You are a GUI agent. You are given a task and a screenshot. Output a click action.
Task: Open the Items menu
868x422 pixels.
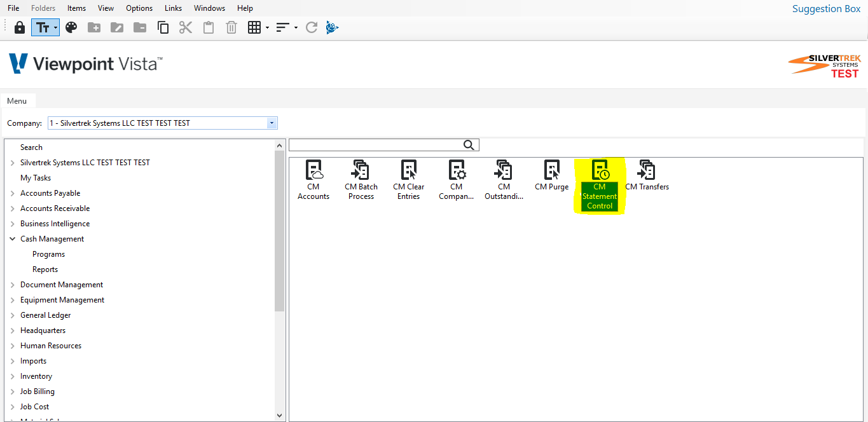[77, 8]
